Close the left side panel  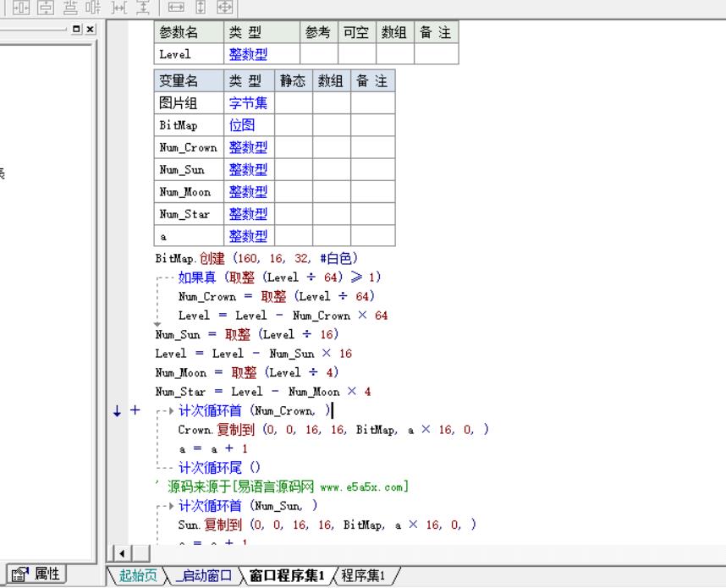click(91, 29)
